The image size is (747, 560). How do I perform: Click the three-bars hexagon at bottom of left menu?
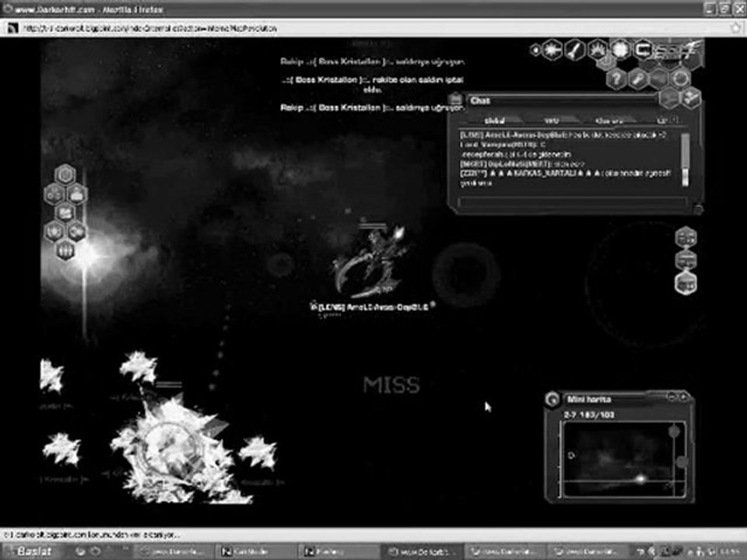[65, 250]
